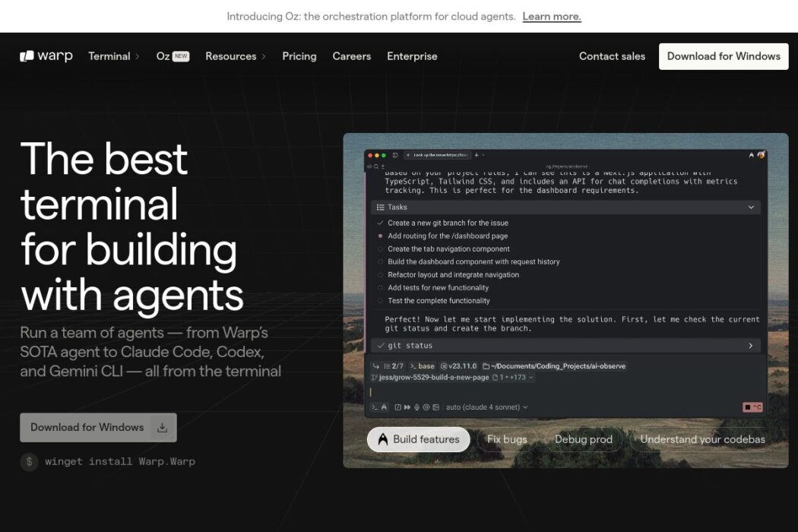Click the user avatar in terminal window corner
The image size is (798, 532).
(x=761, y=154)
